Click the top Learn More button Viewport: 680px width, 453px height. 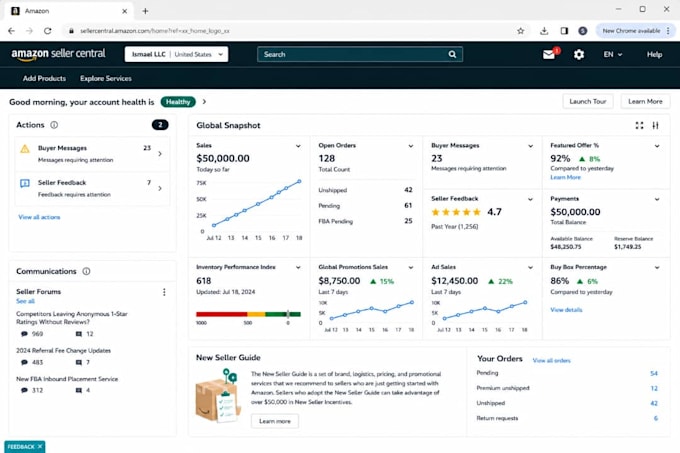645,101
